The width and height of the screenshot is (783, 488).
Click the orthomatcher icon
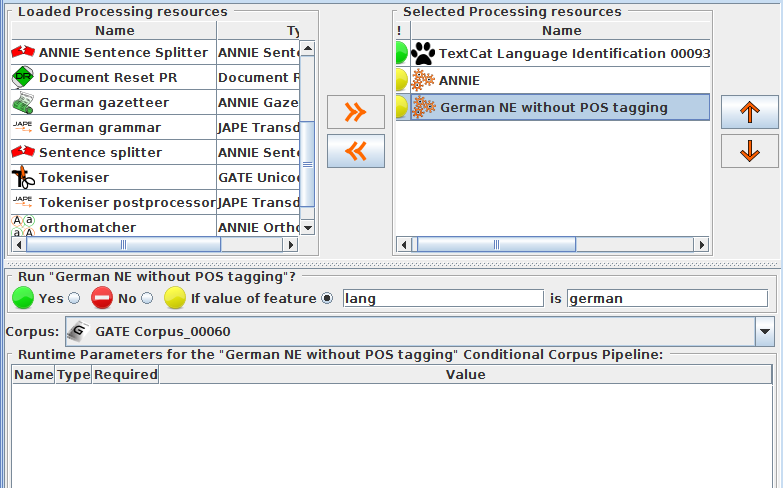point(23,227)
